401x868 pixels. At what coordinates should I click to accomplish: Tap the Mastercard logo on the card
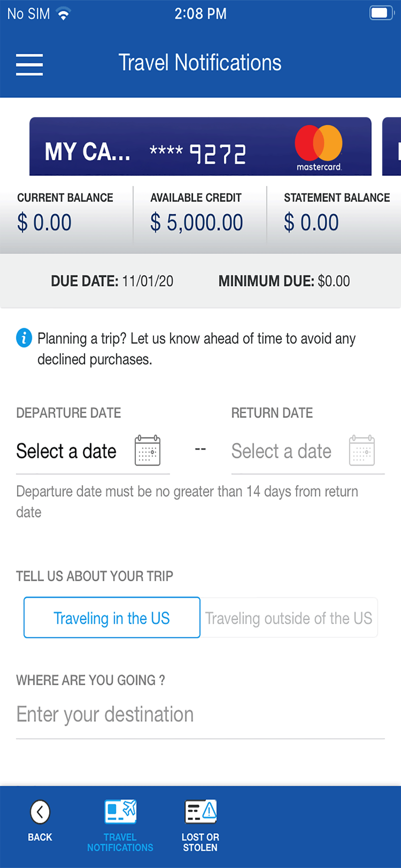click(x=319, y=148)
